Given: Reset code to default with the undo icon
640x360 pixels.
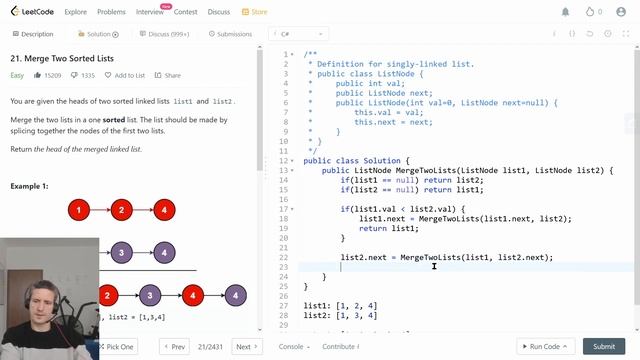Looking at the screenshot, I should pyautogui.click(x=590, y=34).
